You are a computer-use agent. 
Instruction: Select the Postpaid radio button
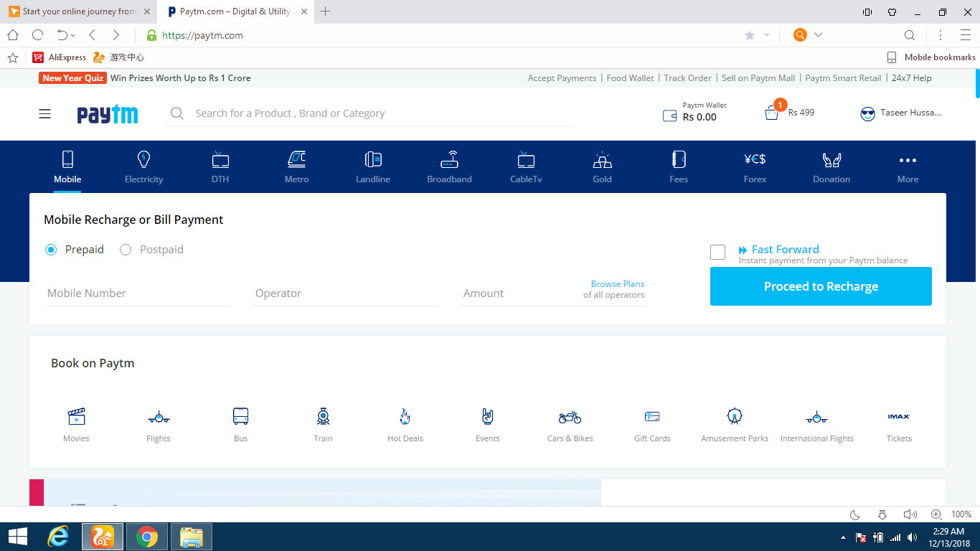pyautogui.click(x=126, y=250)
